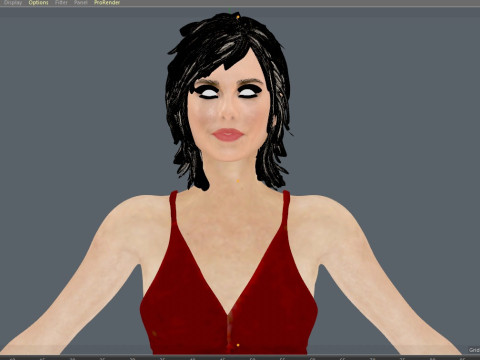Viewport: 480px width, 360px height.
Task: Open the Options menu
Action: click(x=38, y=3)
